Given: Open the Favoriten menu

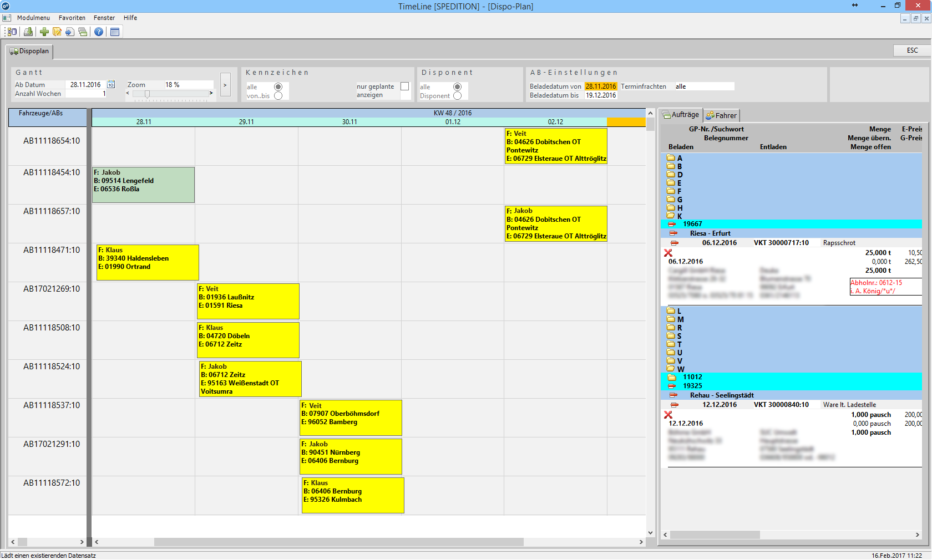Looking at the screenshot, I should coord(72,18).
